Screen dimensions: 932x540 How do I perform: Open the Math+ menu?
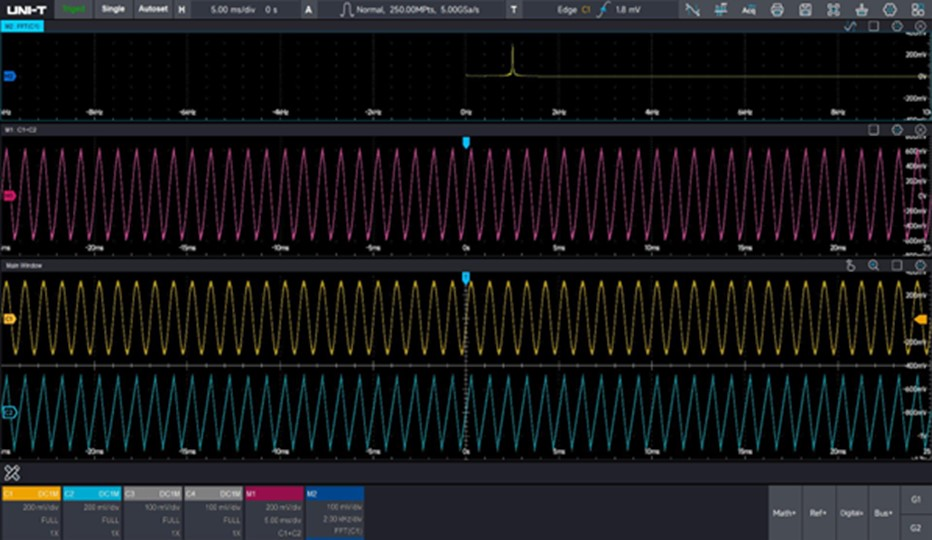[785, 513]
